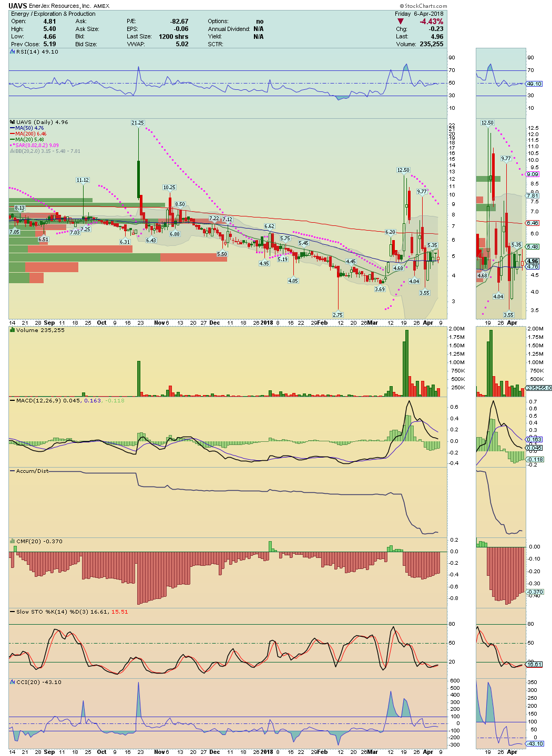This screenshot has width=552, height=756.
Task: Click the EnerJex Resources, Inc. company name
Action: point(60,6)
